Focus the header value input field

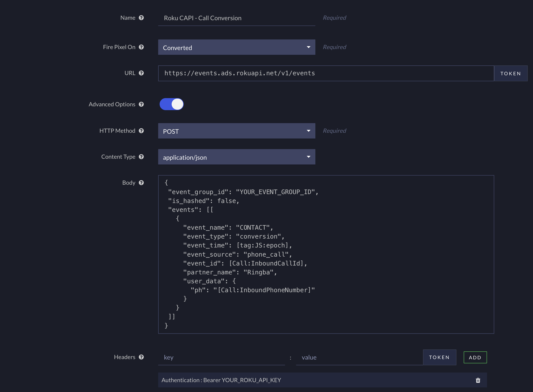359,358
